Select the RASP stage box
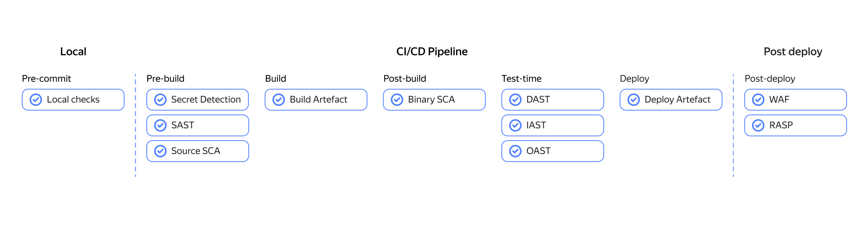 pyautogui.click(x=796, y=125)
